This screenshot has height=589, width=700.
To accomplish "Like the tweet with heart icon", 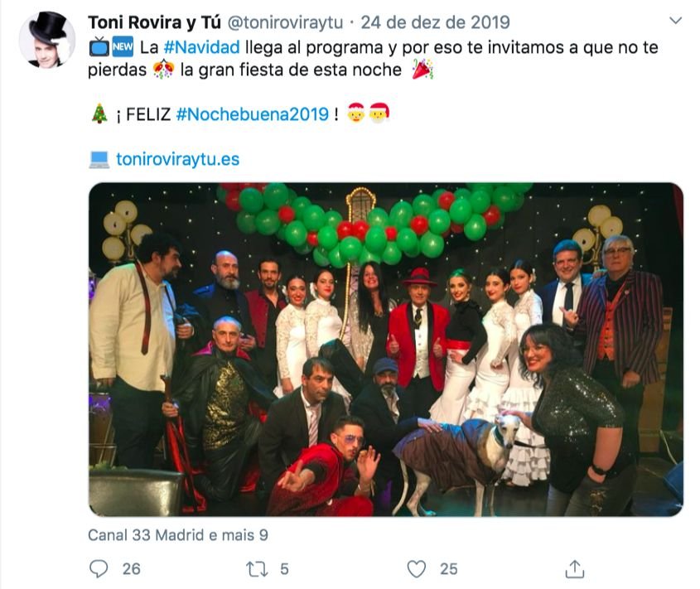I will [x=416, y=569].
